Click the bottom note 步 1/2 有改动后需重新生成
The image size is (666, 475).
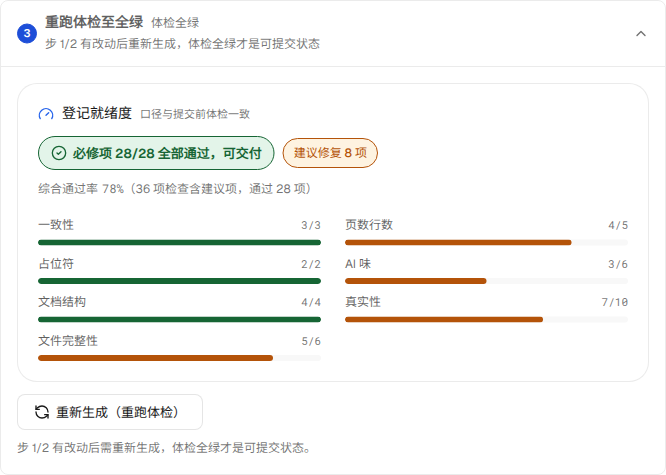coord(164,448)
